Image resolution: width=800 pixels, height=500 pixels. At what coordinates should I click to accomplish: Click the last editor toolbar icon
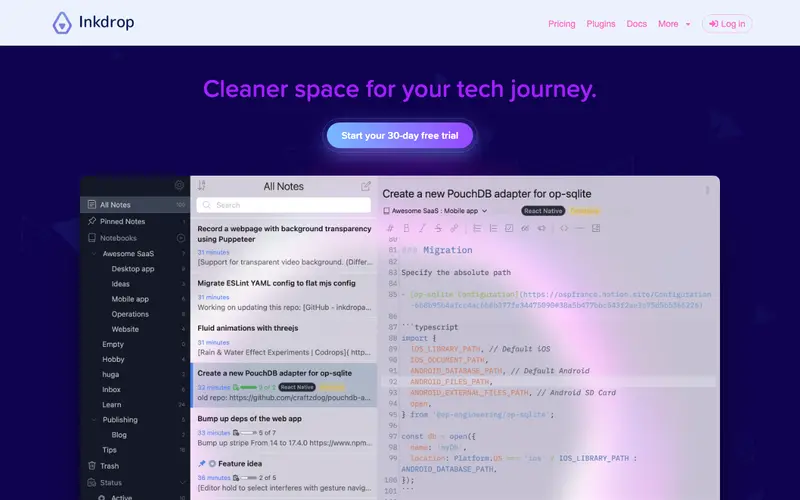click(595, 228)
